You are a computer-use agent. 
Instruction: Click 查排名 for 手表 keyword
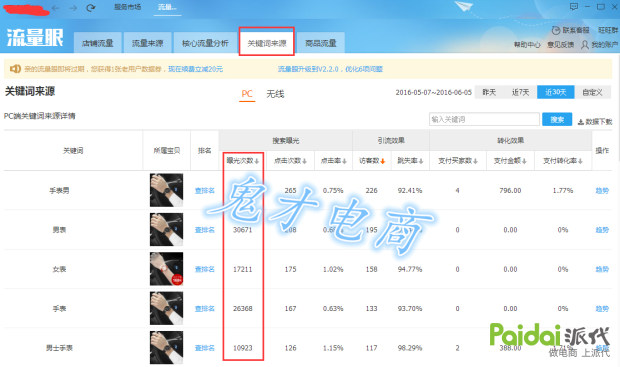coord(204,308)
